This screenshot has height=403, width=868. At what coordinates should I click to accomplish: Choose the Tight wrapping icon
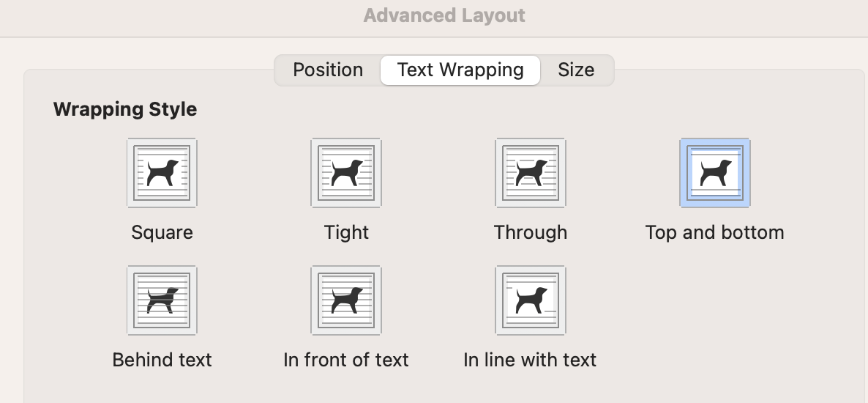pos(346,174)
